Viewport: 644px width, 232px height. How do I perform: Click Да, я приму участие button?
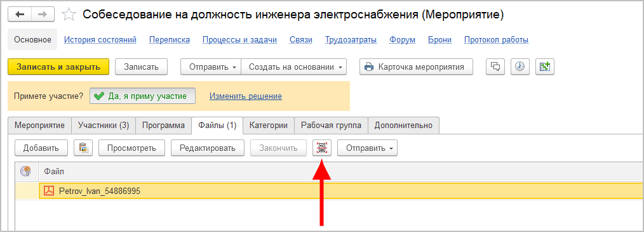[142, 96]
